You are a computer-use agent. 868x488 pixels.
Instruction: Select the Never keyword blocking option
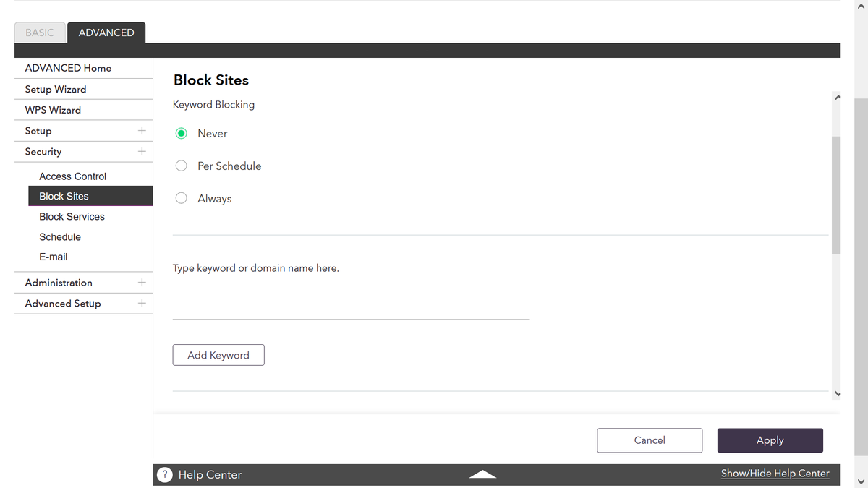(182, 134)
